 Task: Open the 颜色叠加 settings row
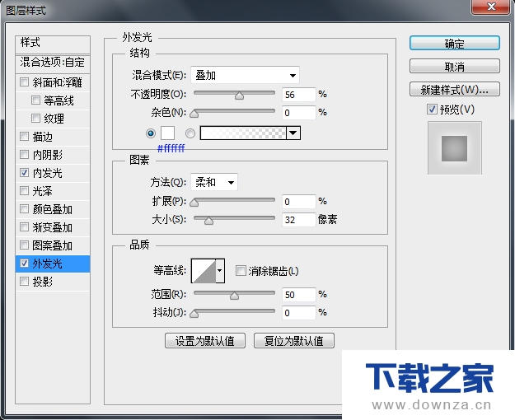pyautogui.click(x=53, y=209)
